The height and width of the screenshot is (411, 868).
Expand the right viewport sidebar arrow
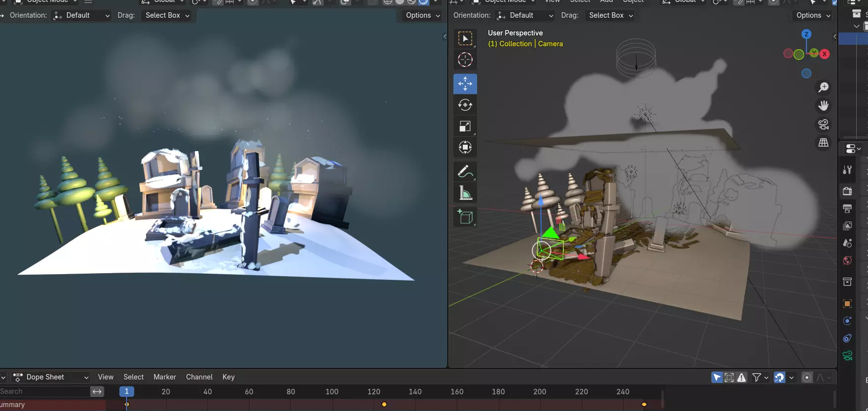click(835, 36)
